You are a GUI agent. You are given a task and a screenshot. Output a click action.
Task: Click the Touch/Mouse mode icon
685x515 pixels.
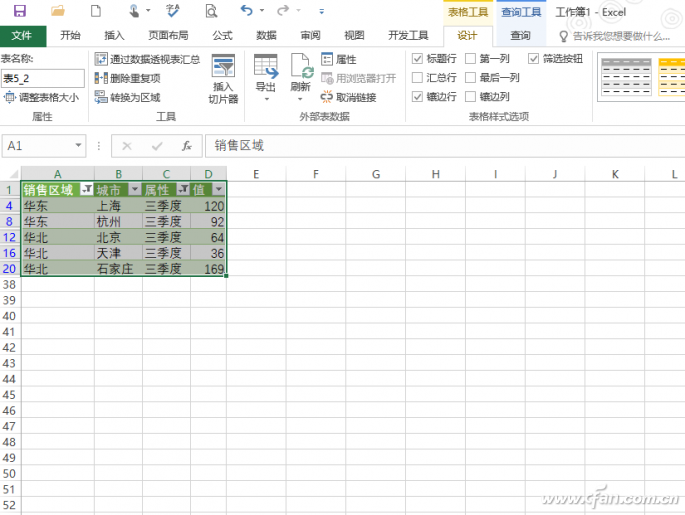(x=134, y=11)
